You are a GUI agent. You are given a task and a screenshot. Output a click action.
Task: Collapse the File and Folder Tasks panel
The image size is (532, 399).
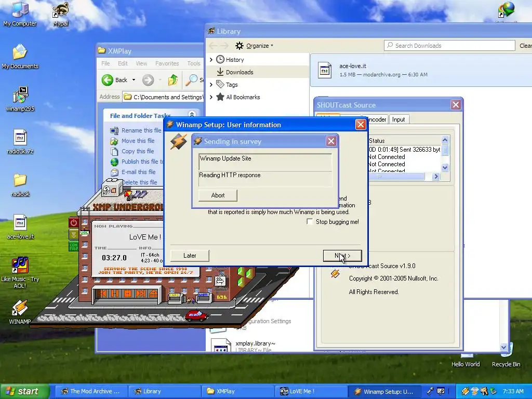coord(192,115)
